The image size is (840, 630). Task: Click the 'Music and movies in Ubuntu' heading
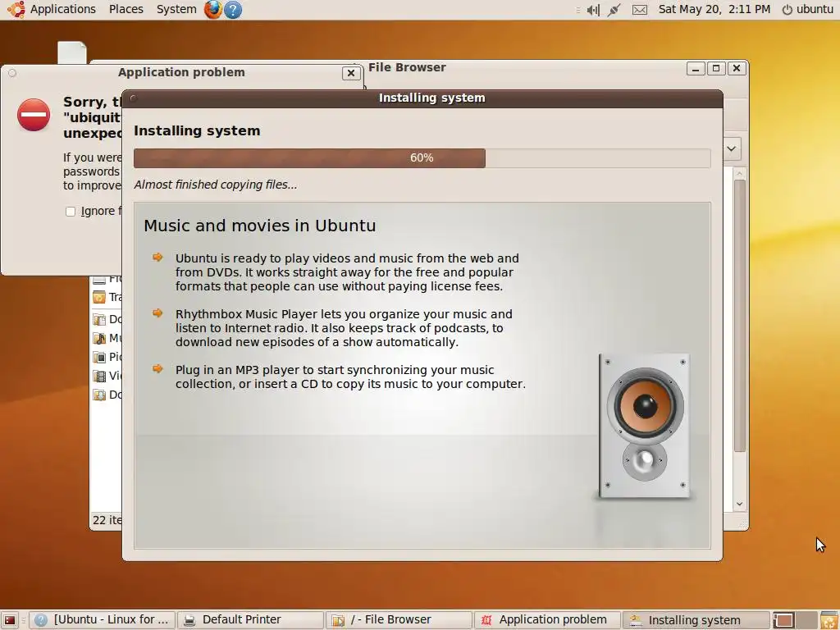pos(260,226)
